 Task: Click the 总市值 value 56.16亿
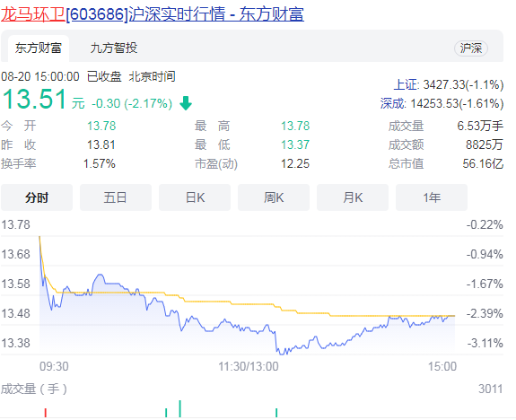[483, 163]
